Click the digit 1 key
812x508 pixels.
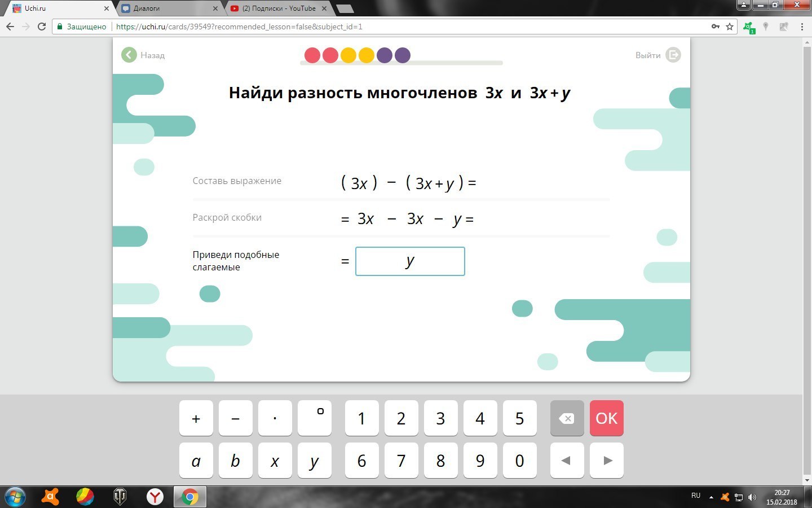tap(362, 418)
